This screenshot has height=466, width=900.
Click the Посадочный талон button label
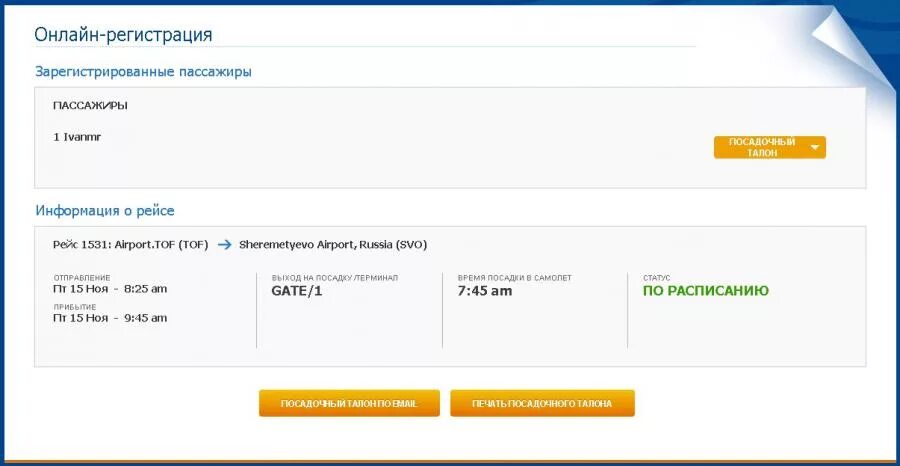[x=762, y=147]
